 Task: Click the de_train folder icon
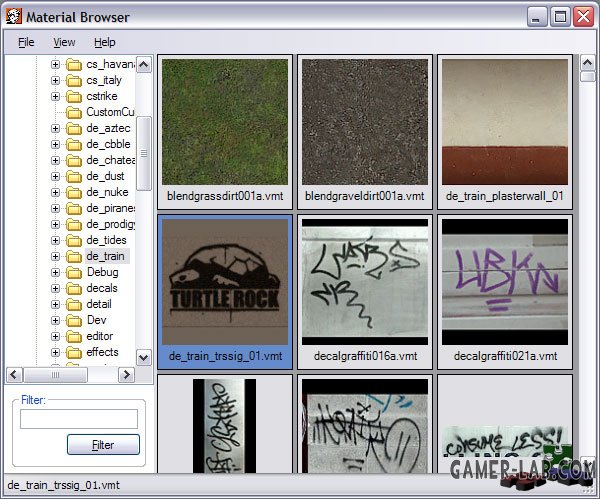(74, 256)
